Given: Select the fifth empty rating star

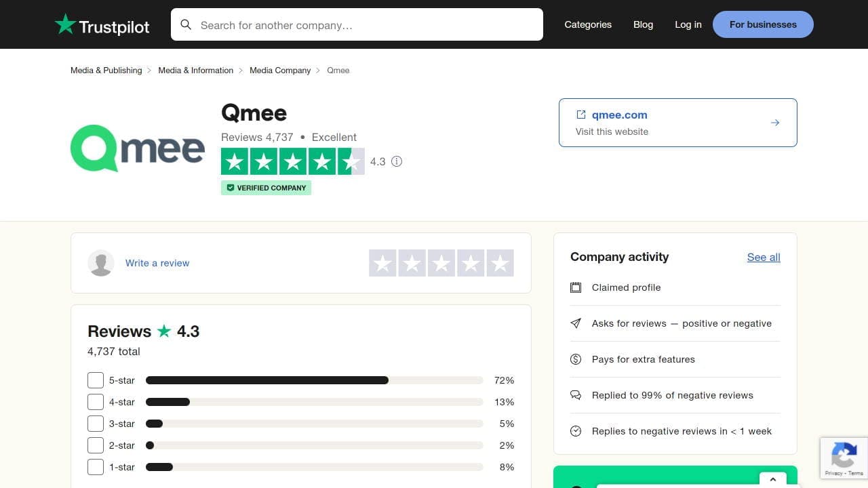Looking at the screenshot, I should point(500,263).
